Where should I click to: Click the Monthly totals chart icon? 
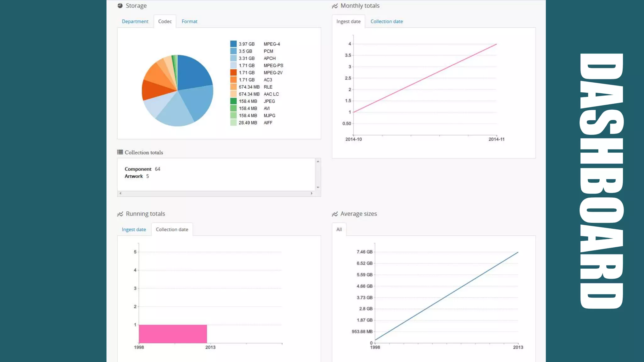pyautogui.click(x=335, y=6)
